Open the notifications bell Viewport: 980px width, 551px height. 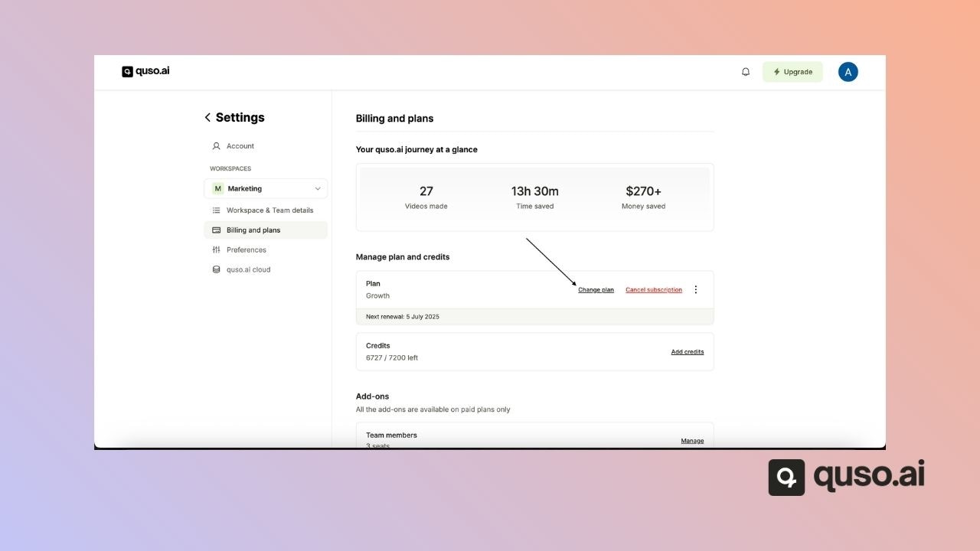(746, 72)
